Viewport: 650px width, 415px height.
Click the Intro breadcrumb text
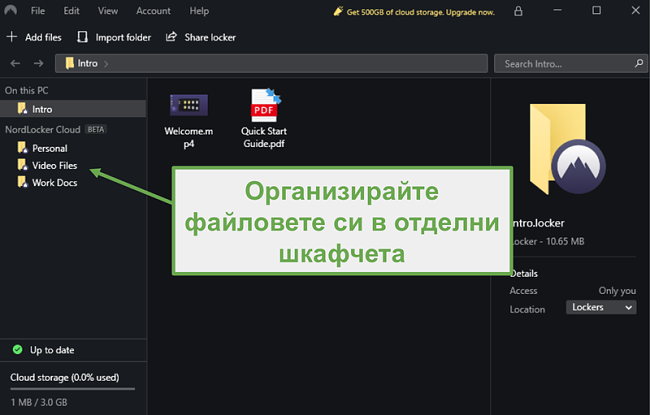87,63
